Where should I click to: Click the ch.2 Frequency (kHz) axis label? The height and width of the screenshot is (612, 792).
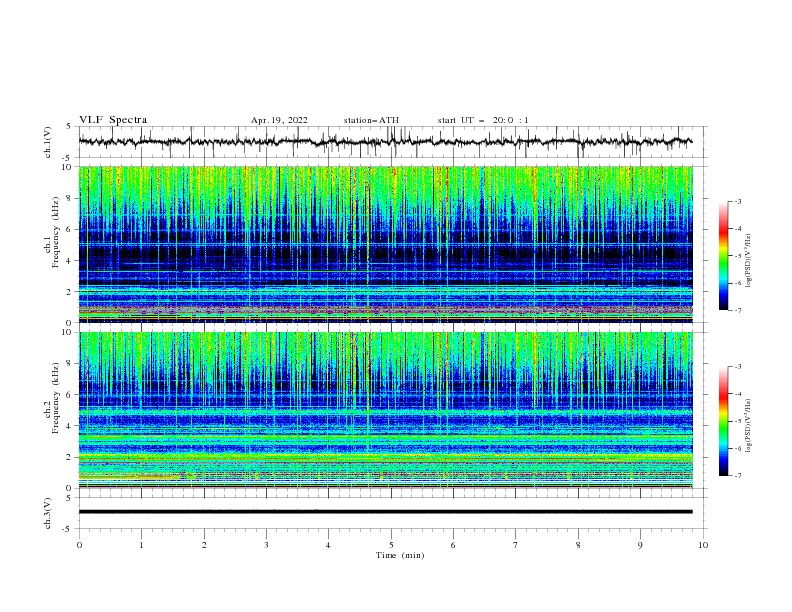coord(52,397)
